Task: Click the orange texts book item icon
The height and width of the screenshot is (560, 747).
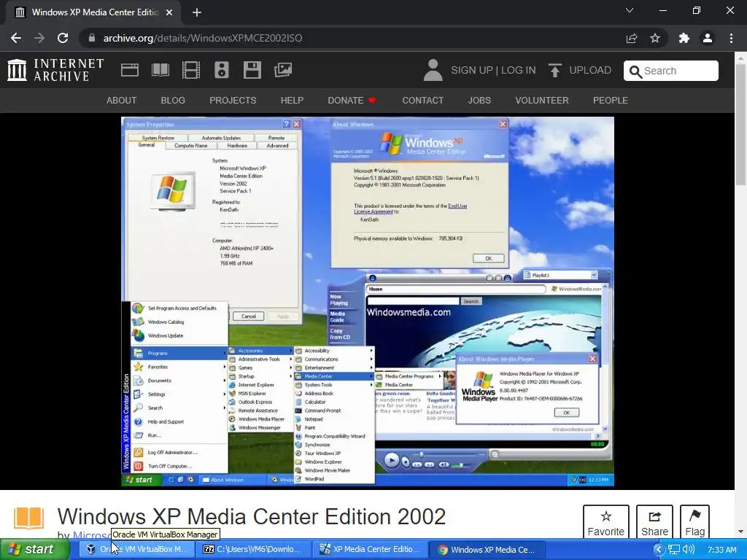Action: coord(28,518)
